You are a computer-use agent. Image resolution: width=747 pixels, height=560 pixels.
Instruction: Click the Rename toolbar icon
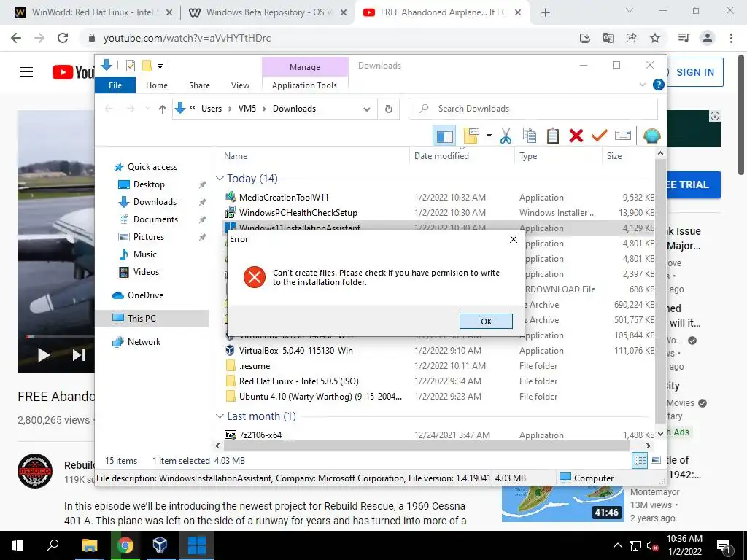[x=623, y=136]
